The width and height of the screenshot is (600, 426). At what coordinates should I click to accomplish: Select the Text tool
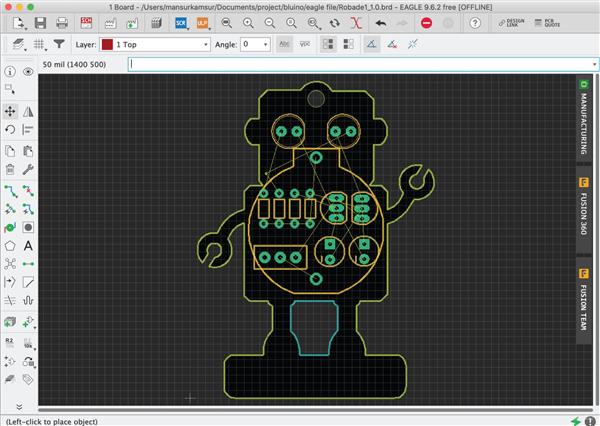tap(28, 245)
